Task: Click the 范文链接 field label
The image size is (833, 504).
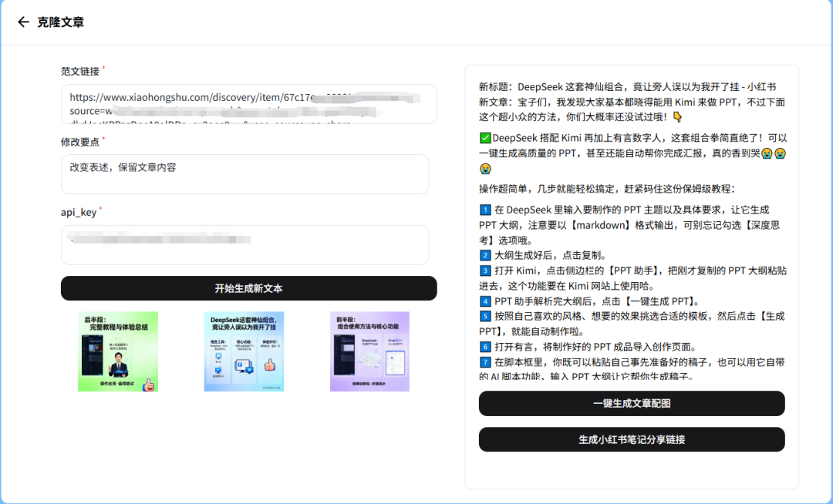Action: pos(80,71)
